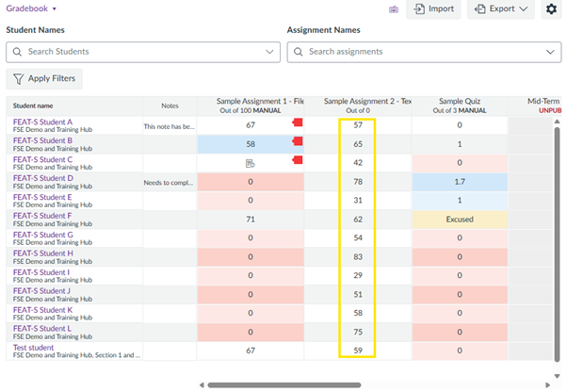Click the needs-grading icon for Student C

tap(251, 163)
